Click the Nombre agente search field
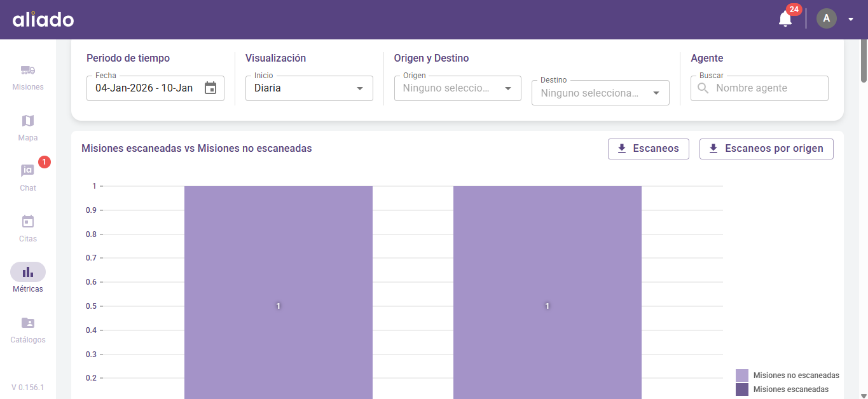The height and width of the screenshot is (399, 868). [768, 88]
